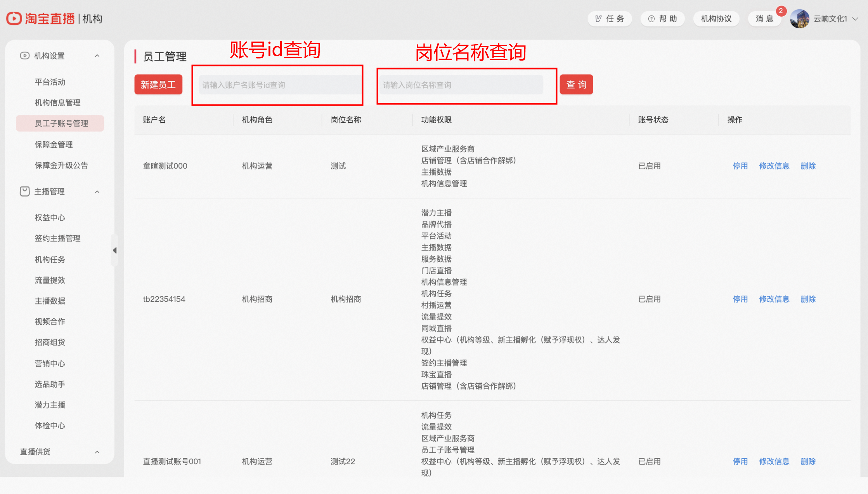Focus the 岗位名称 search field
Screen dimensions: 868x494
(461, 85)
